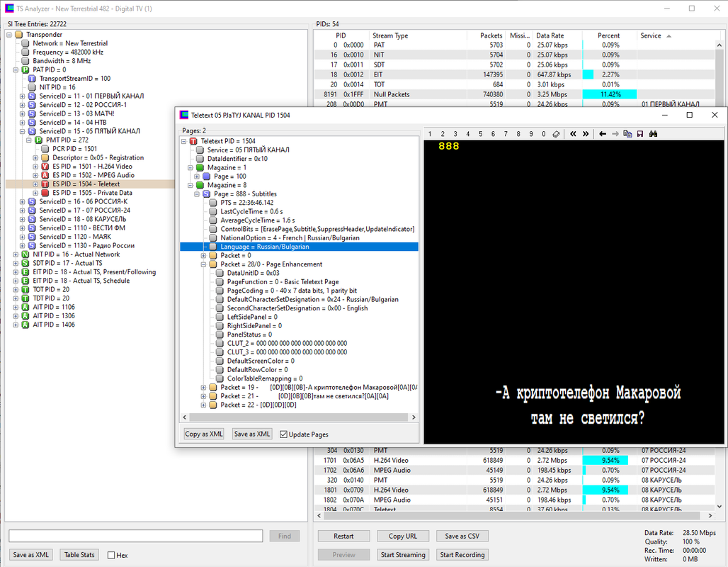Uncheck the Update Pages checkbox
This screenshot has width=728, height=567.
284,434
